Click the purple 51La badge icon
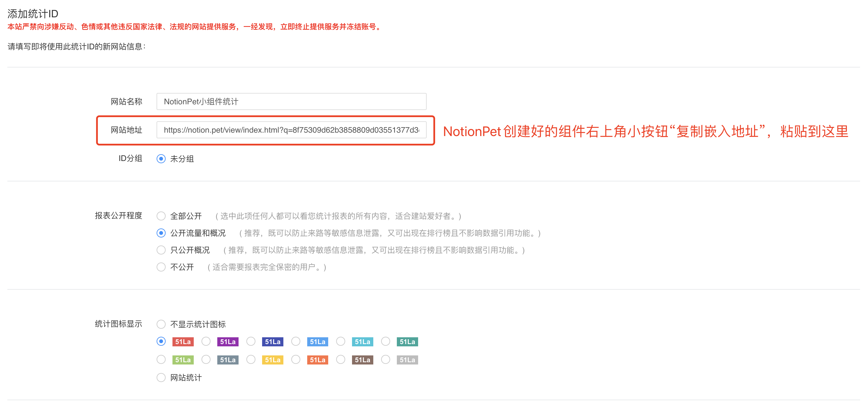Image resolution: width=868 pixels, height=407 pixels. [x=228, y=342]
